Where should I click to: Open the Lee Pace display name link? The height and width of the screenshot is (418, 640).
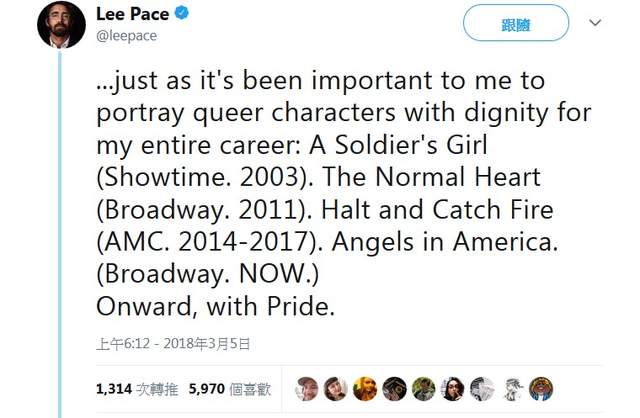(x=131, y=14)
